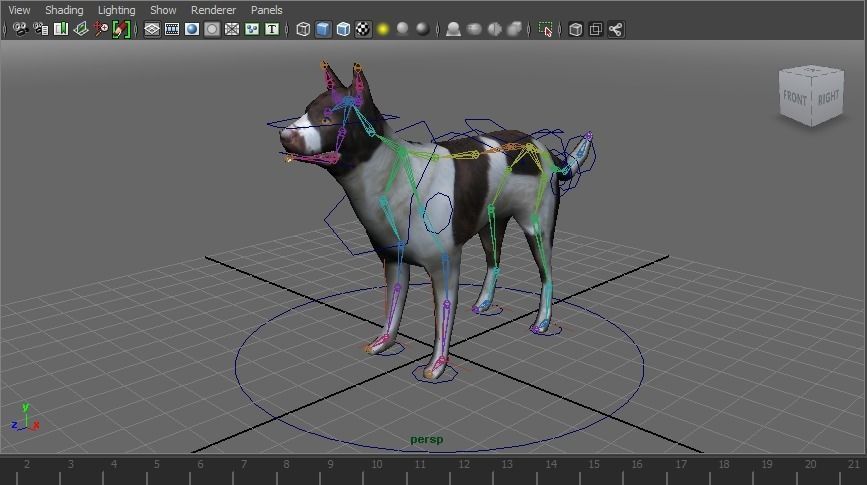Enable Use All Lights yellow sphere icon
Viewport: 867px width, 485px height.
click(383, 29)
